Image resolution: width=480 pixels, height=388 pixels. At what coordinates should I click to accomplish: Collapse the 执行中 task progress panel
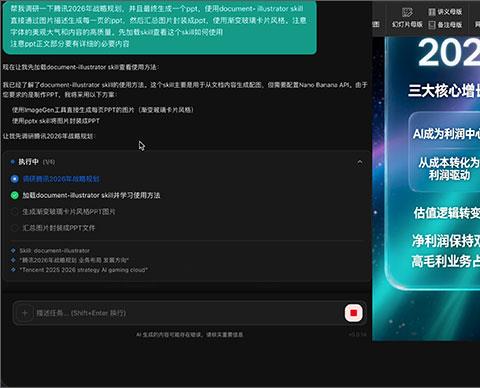(360, 162)
